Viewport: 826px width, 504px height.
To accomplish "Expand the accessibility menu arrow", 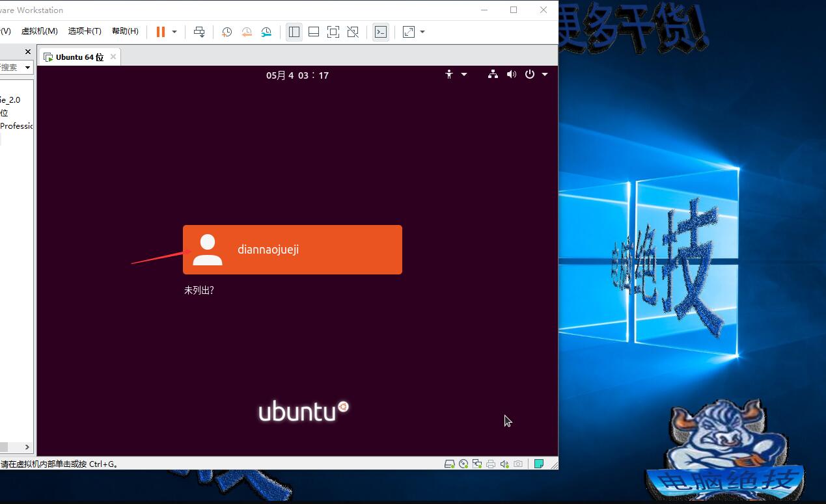I will click(x=464, y=75).
